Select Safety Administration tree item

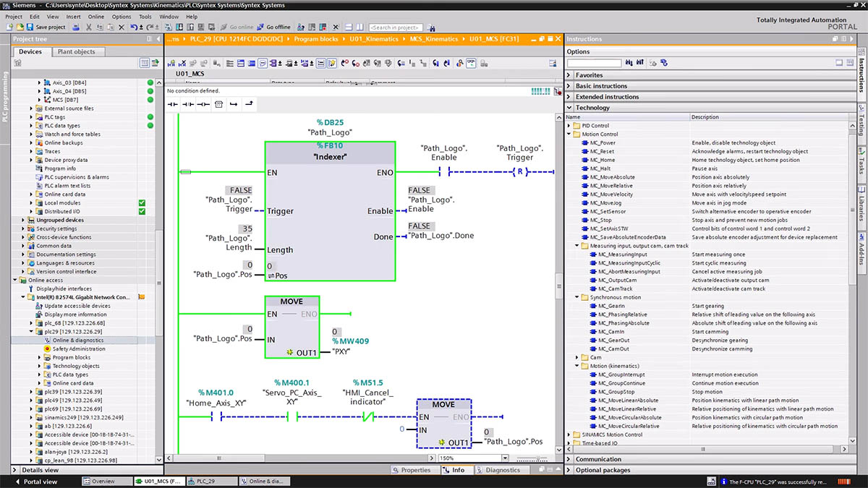coord(78,348)
